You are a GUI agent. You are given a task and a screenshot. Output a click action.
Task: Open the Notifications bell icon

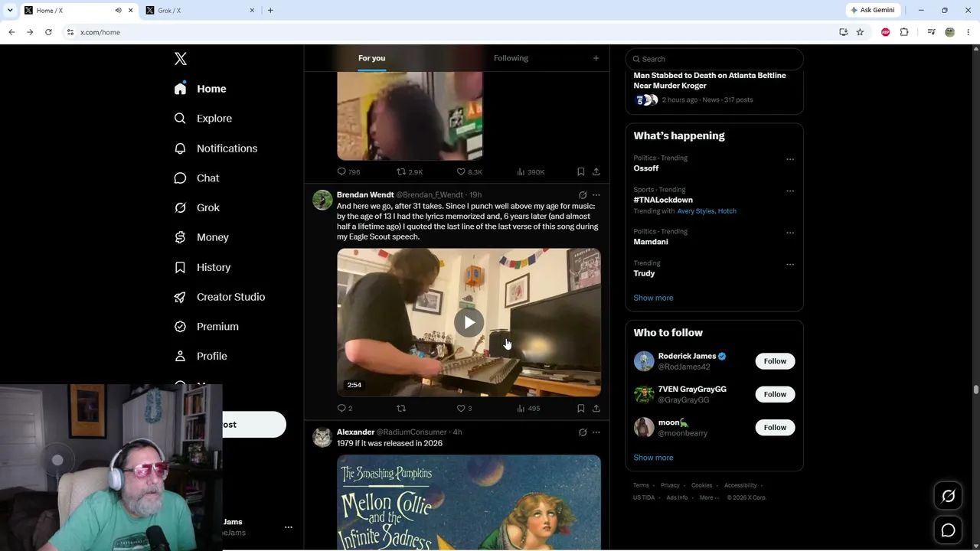coord(180,148)
